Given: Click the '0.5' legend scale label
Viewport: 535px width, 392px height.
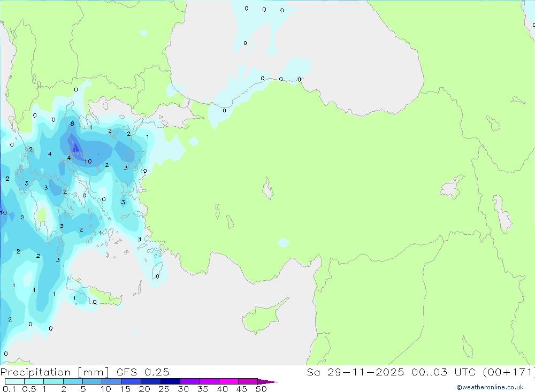Looking at the screenshot, I should pos(29,389).
